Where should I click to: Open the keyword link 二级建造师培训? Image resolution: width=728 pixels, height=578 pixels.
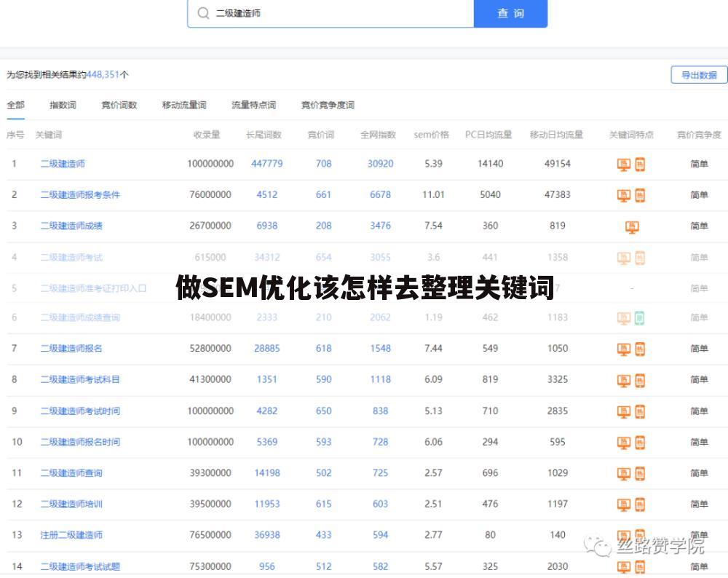point(71,504)
